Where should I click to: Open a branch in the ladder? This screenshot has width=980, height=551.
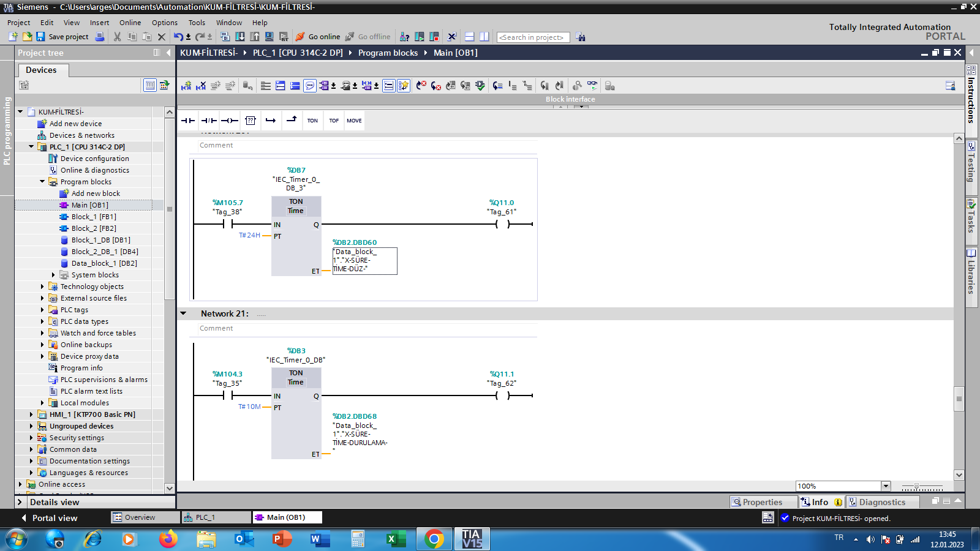tap(271, 121)
